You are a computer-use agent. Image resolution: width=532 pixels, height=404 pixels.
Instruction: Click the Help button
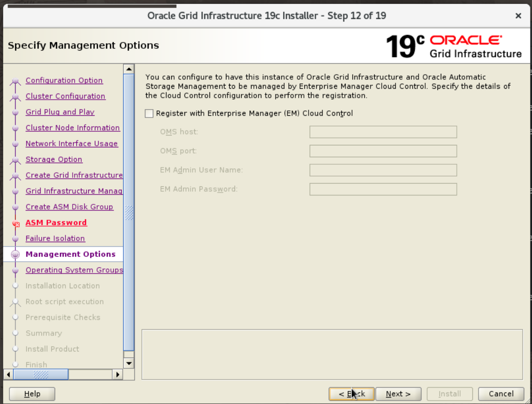click(x=32, y=394)
